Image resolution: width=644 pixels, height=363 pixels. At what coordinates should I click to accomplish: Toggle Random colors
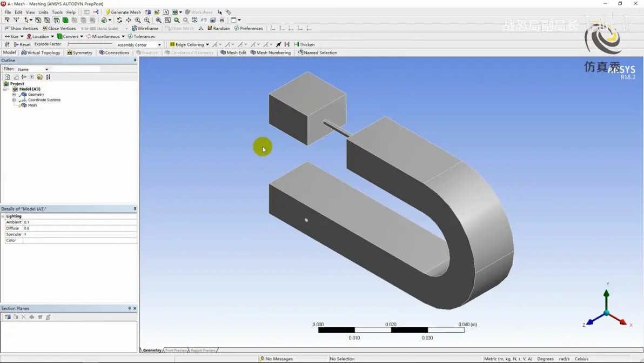218,28
